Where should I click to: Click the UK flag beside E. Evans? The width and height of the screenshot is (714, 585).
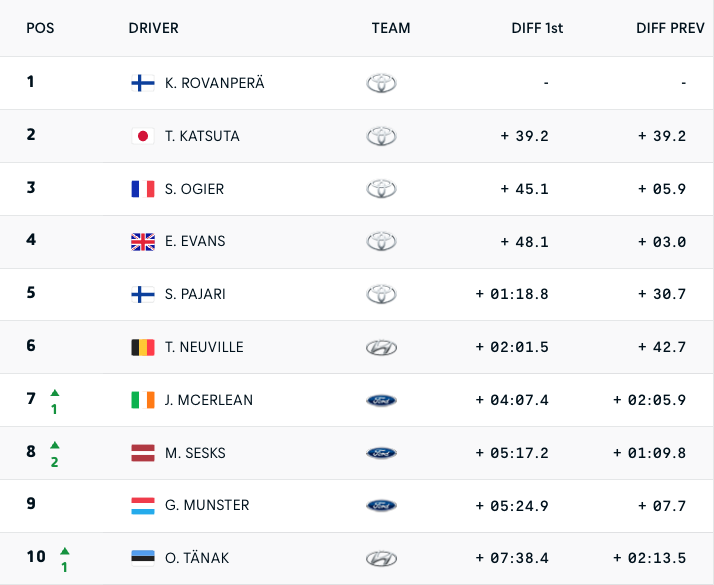(143, 241)
